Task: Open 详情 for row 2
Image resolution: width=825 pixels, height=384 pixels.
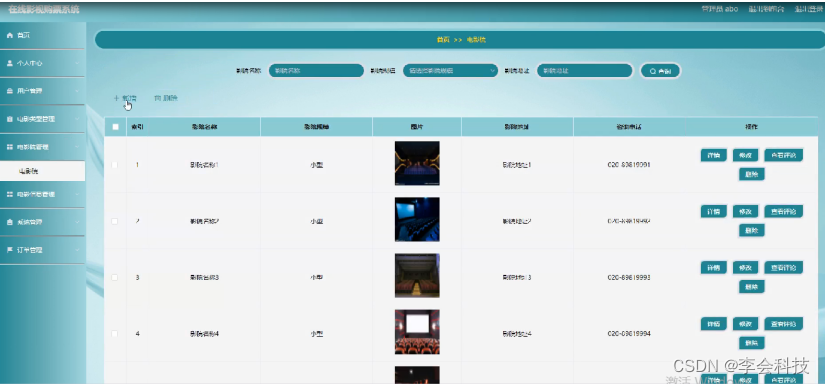Action: click(x=713, y=211)
